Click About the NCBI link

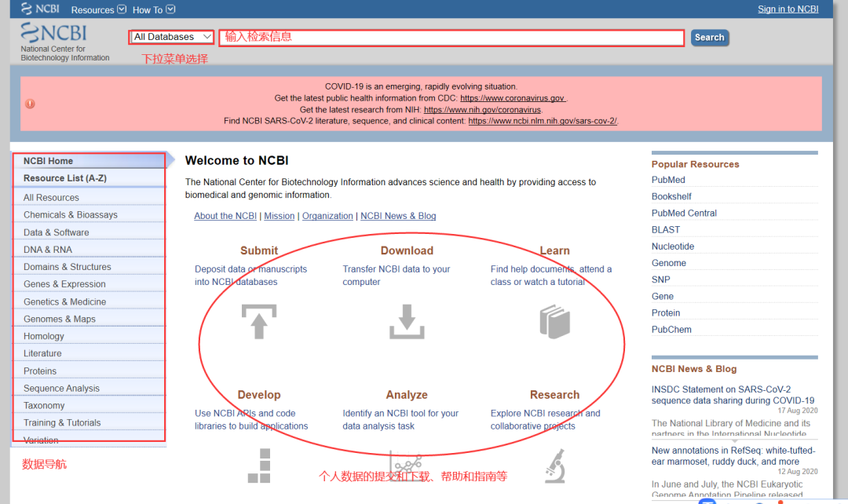click(225, 216)
